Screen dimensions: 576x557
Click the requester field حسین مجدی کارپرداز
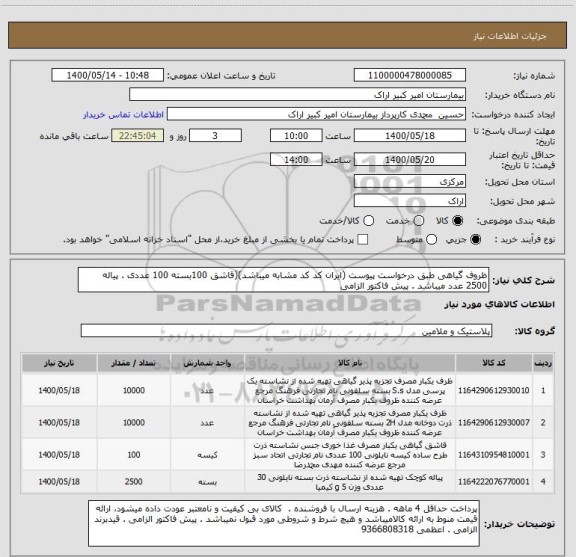(316, 114)
